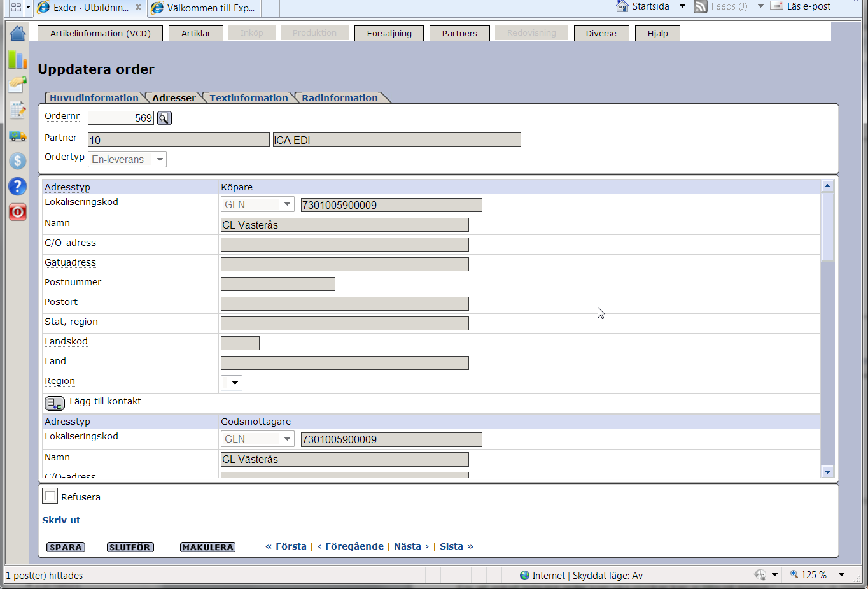Click the Partner name field ICA EDI
Screen dimensions: 868x589
[x=397, y=140]
